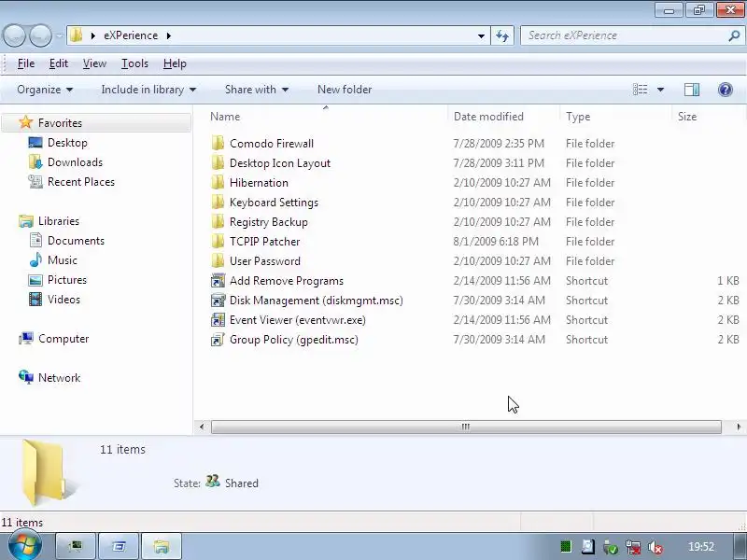Click the Videos film icon
Image resolution: width=747 pixels, height=560 pixels.
(35, 299)
